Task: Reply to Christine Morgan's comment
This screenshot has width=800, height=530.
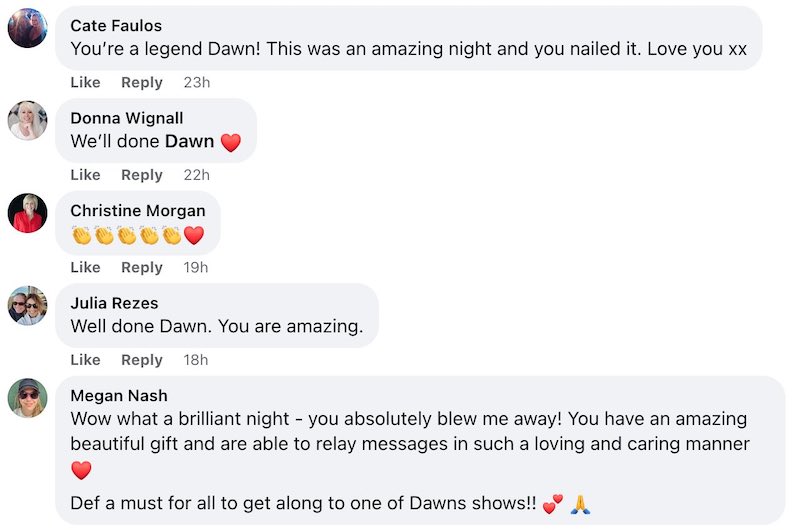Action: pos(141,267)
